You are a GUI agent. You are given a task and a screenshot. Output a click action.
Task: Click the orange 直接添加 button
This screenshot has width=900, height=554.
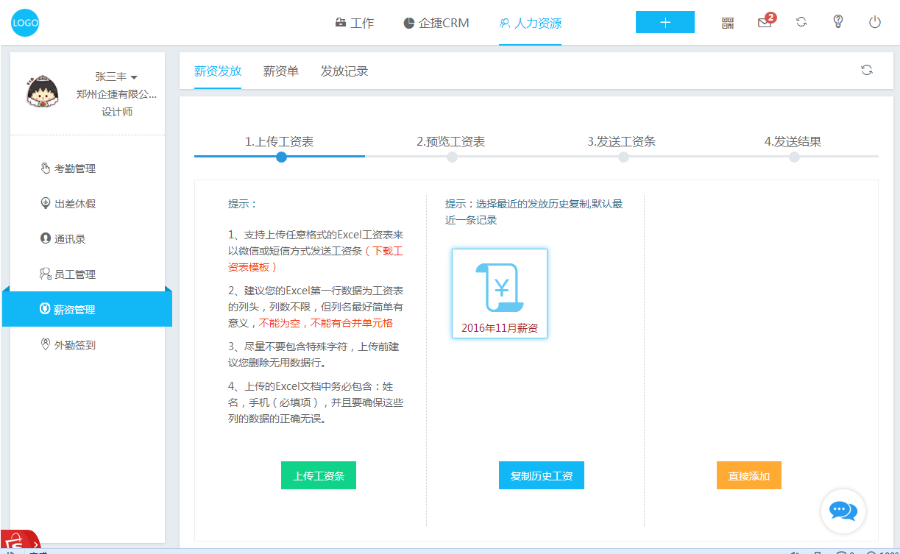748,475
